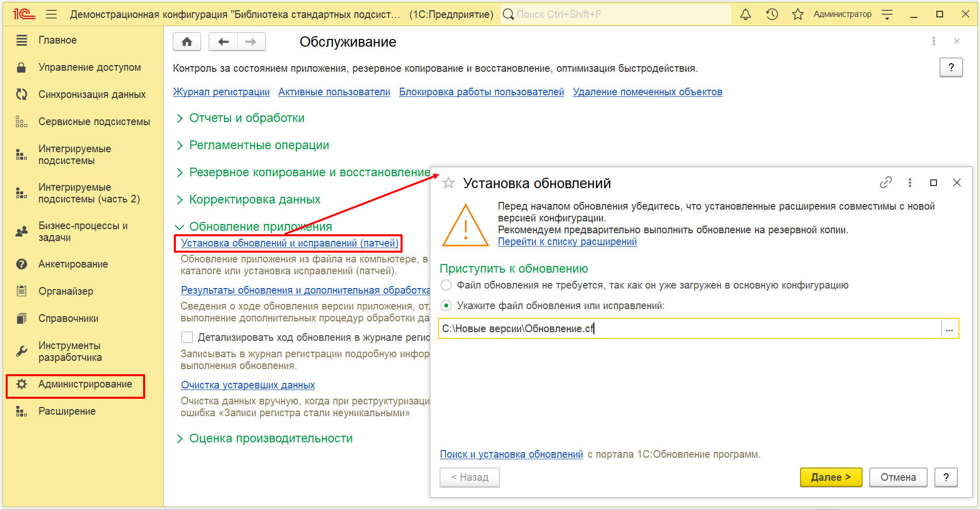The image size is (980, 510).
Task: Navigate forward with right arrow
Action: coord(251,42)
